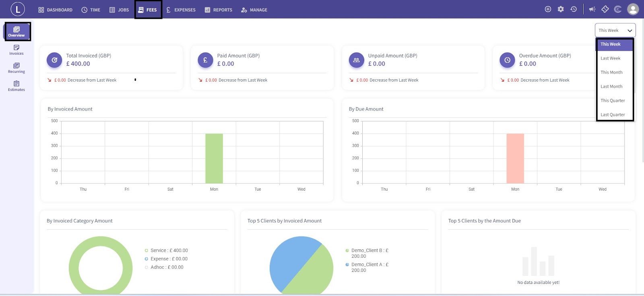Open the Reports menu
Image resolution: width=644 pixels, height=296 pixels.
(218, 10)
